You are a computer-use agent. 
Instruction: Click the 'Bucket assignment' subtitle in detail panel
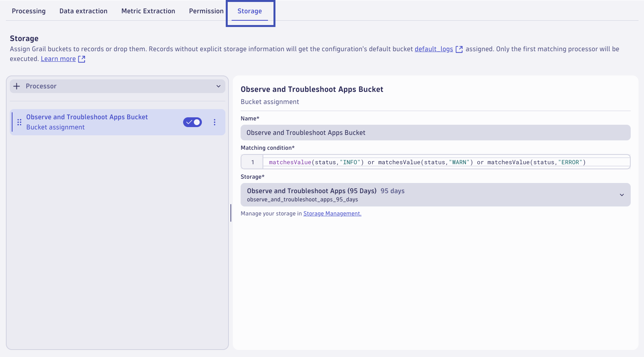coord(270,102)
